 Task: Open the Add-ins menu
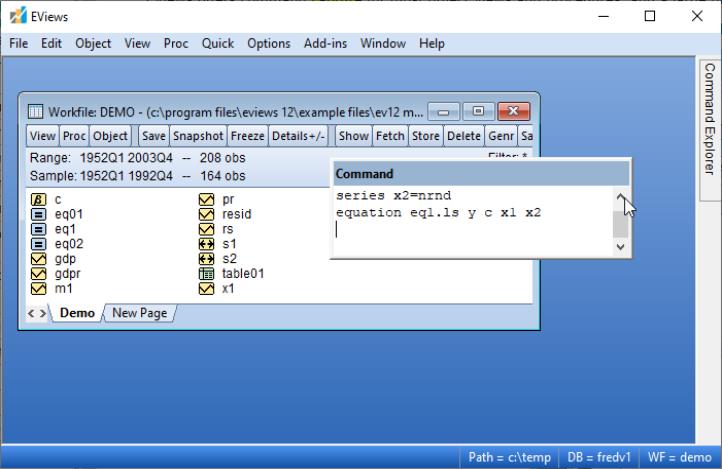(326, 44)
